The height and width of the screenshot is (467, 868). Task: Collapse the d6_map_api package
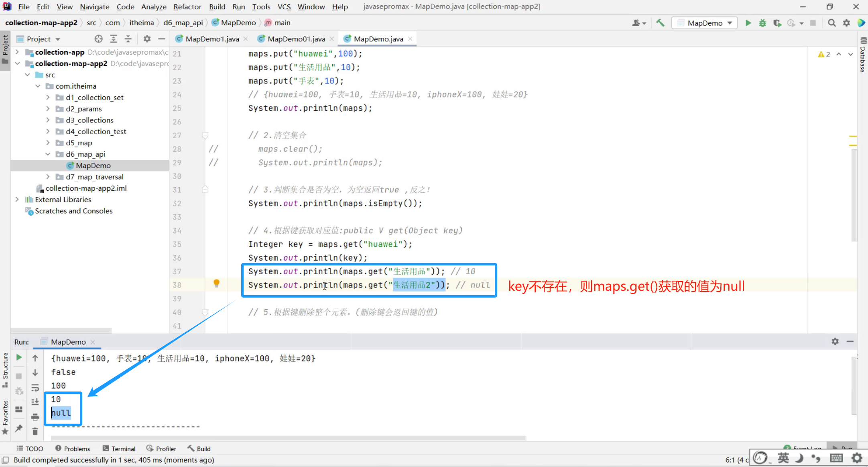coord(48,154)
